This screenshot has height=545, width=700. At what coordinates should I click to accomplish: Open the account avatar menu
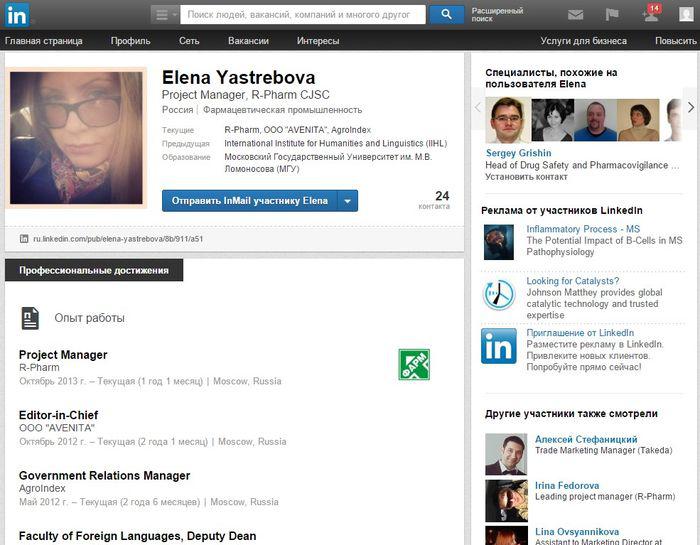point(686,14)
